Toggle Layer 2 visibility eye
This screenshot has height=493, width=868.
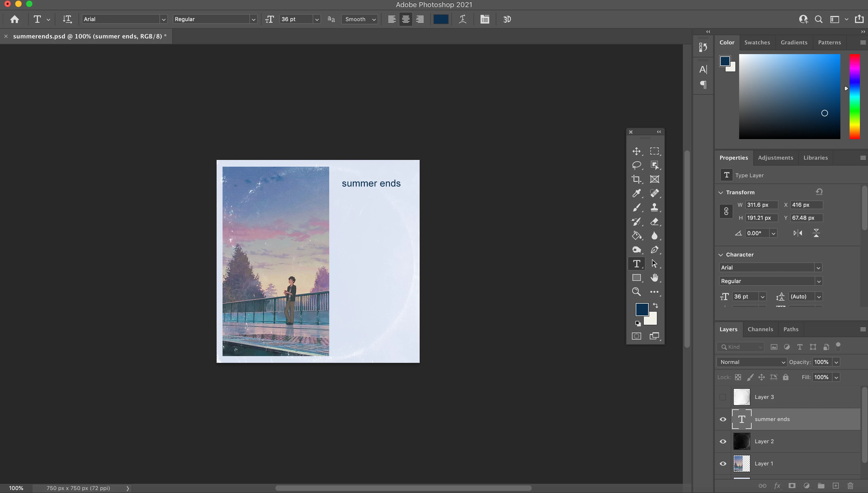pyautogui.click(x=723, y=441)
